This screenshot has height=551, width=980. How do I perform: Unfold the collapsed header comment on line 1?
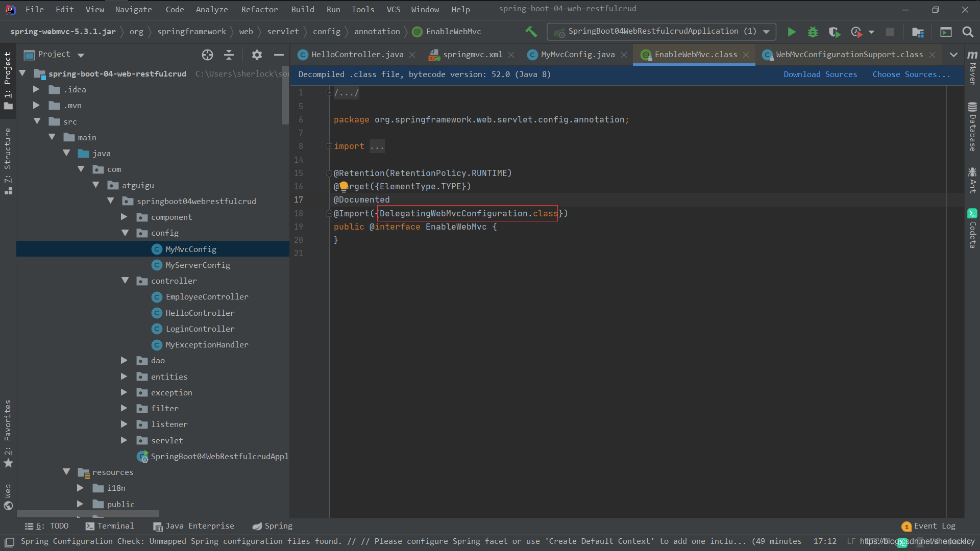(x=329, y=92)
